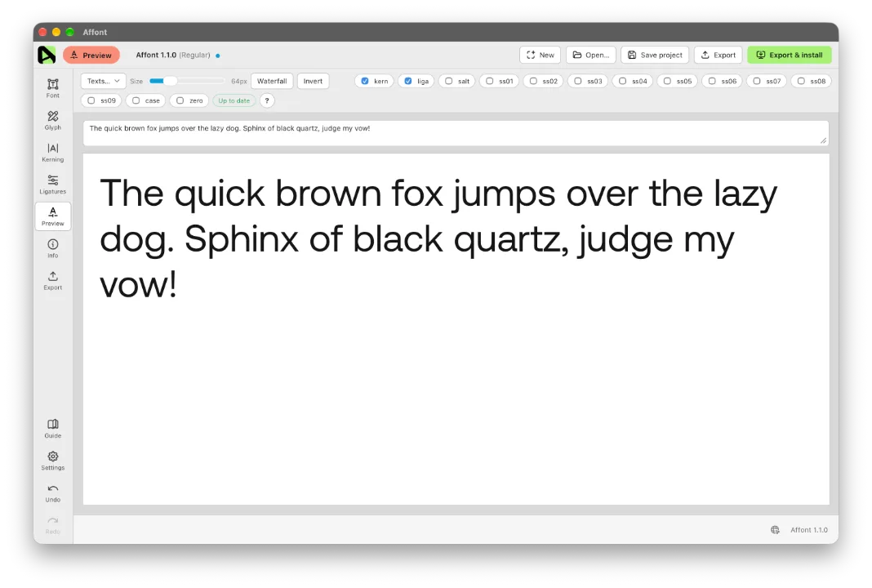872x588 pixels.
Task: Select the Preview tab in sidebar
Action: 53,216
